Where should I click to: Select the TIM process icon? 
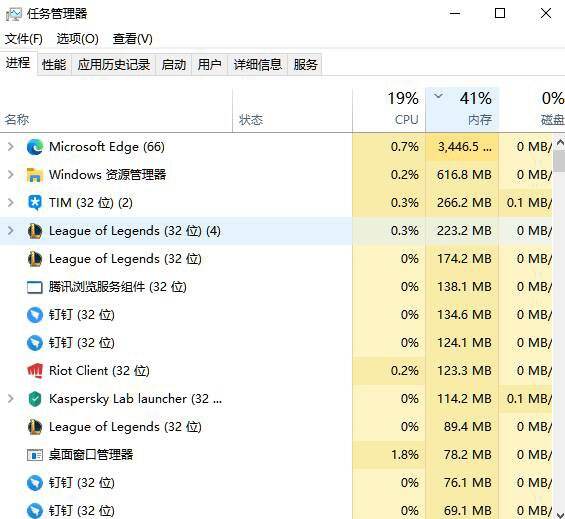coord(35,203)
